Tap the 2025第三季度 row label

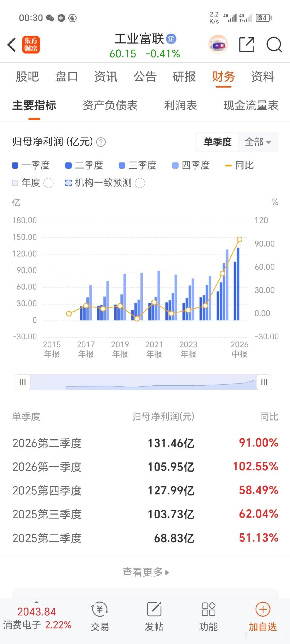47,514
